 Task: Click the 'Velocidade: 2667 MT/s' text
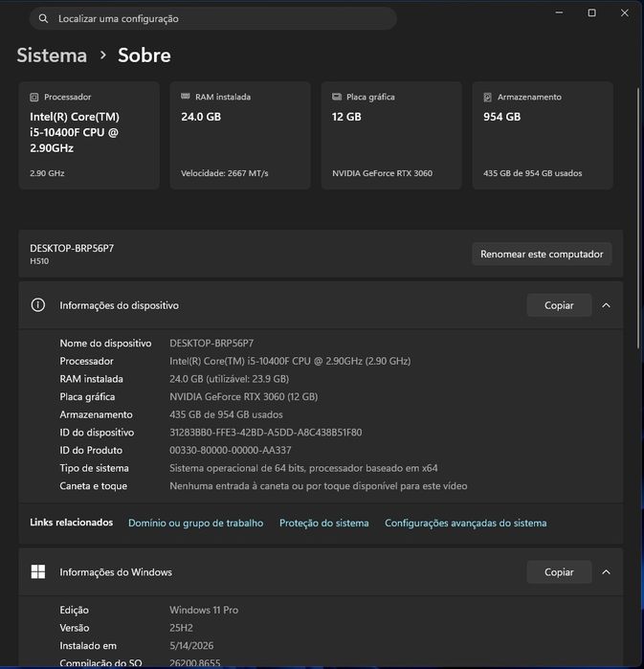click(x=224, y=173)
